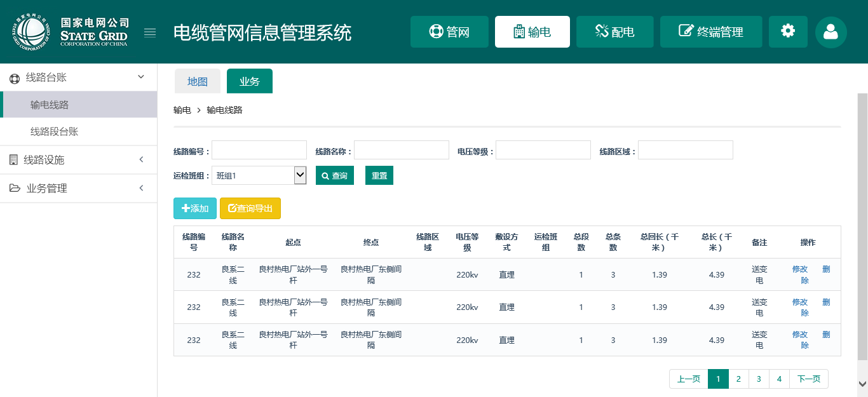Screen dimensions: 868x397
Task: Focus the 线路编号 input field
Action: pyautogui.click(x=259, y=151)
